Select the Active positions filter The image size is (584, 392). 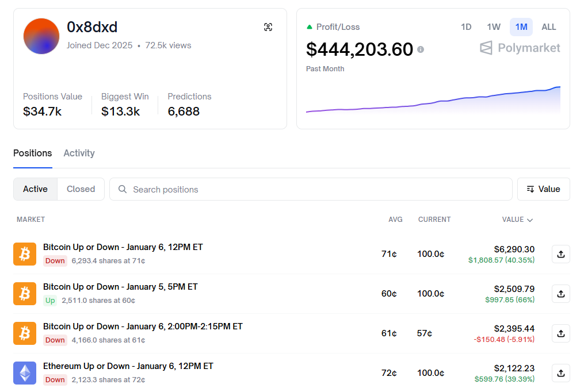coord(35,189)
